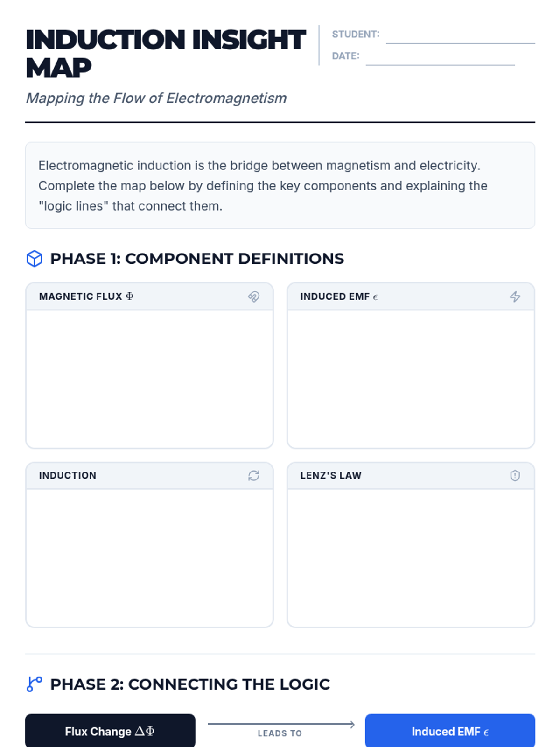Click inside the Magnetic Flux answer box
The height and width of the screenshot is (747, 560).
coord(149,379)
